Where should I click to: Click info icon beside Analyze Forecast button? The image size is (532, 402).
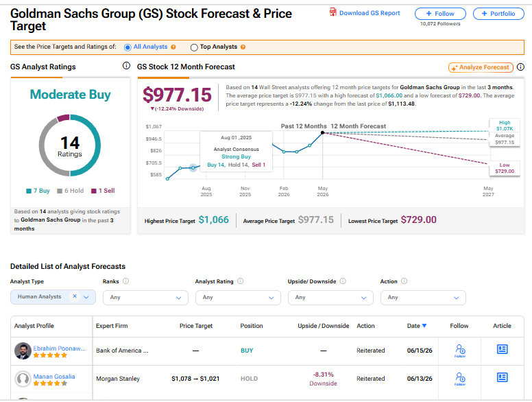520,67
